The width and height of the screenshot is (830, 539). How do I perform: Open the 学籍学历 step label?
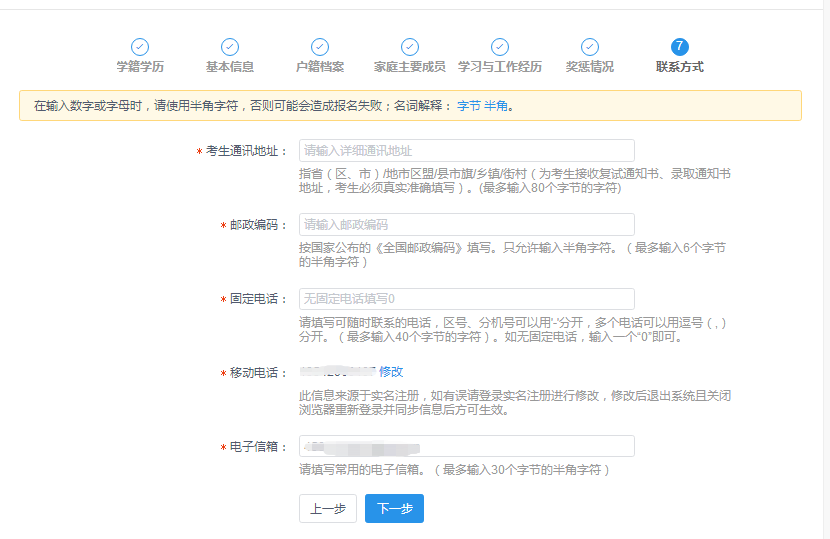140,67
